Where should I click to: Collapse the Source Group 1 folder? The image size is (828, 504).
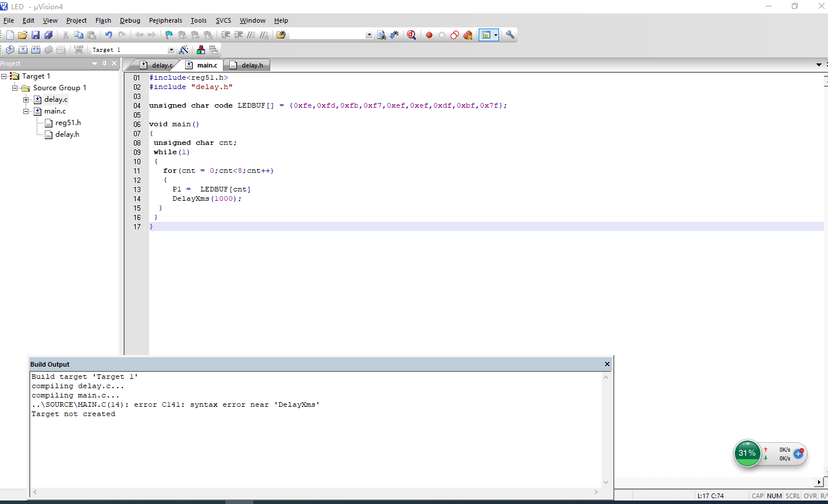click(15, 88)
